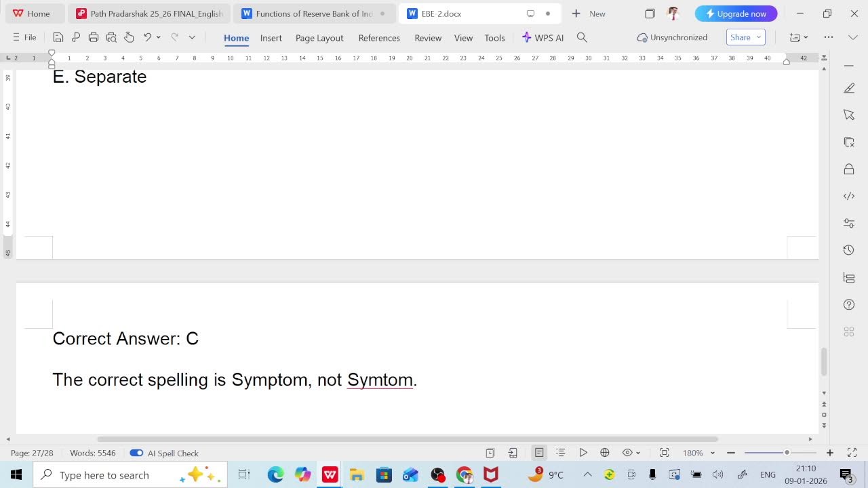868x488 pixels.
Task: Click the Redo arrow icon
Action: [x=174, y=37]
